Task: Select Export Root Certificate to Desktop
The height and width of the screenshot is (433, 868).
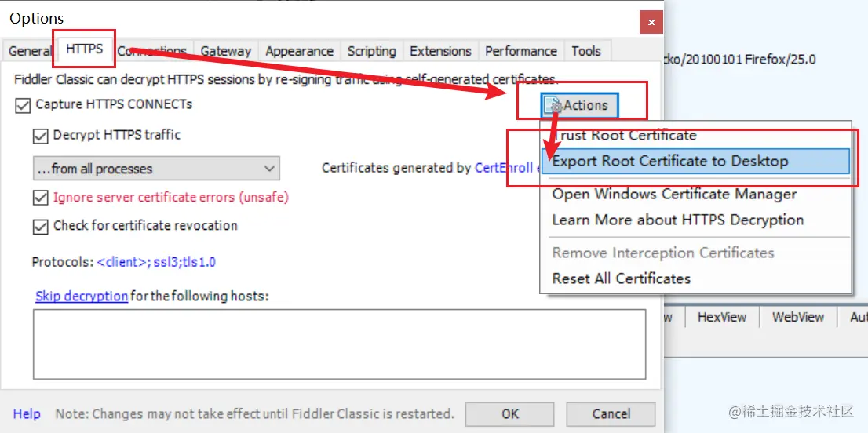Action: click(695, 161)
